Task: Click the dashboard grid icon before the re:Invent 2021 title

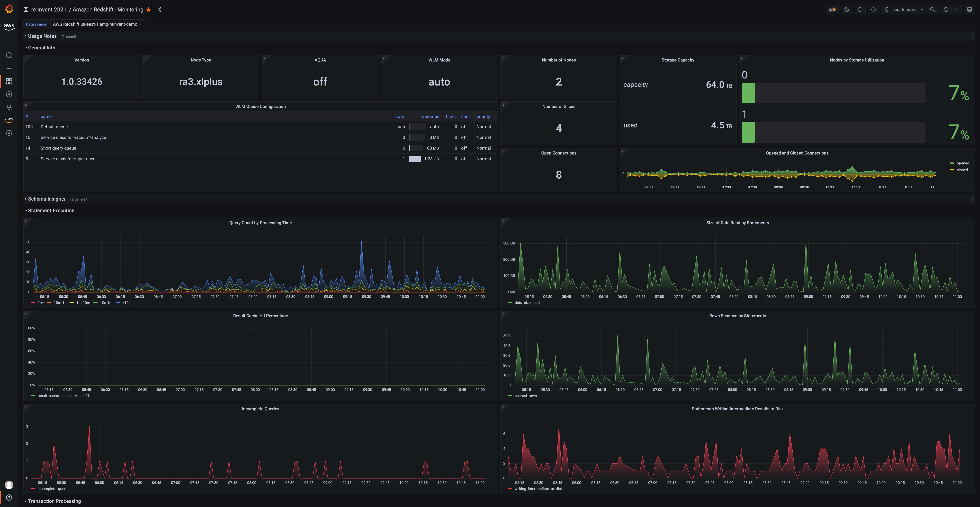Action: pyautogui.click(x=26, y=9)
